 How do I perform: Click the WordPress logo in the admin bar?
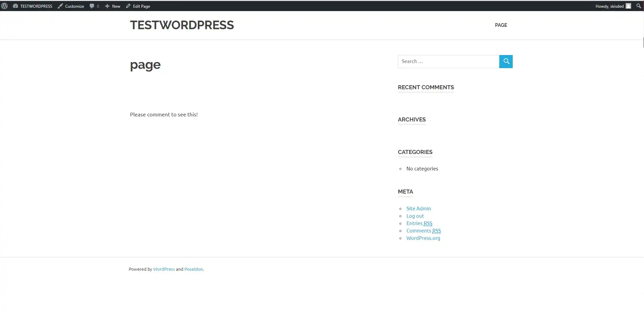point(4,6)
